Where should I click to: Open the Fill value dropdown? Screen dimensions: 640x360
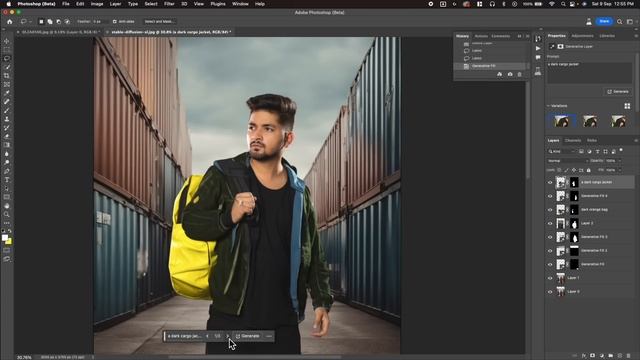coord(620,170)
